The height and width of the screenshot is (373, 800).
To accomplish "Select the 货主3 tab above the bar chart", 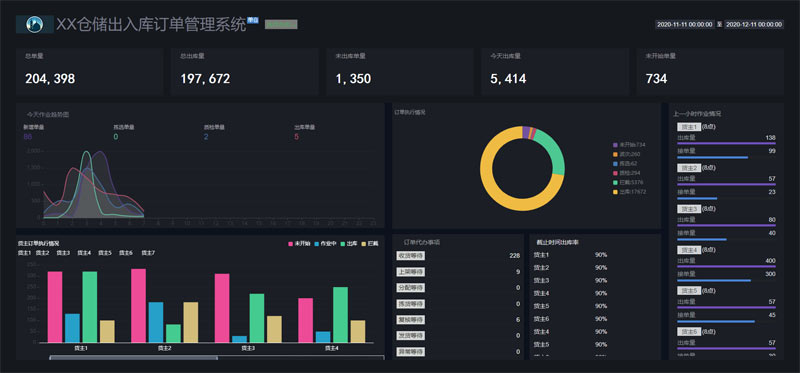I will coord(63,253).
